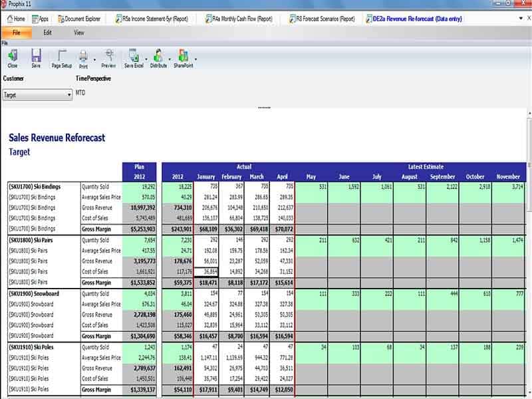Click the Print icon
Viewport: 532px width, 399px height.
click(84, 59)
